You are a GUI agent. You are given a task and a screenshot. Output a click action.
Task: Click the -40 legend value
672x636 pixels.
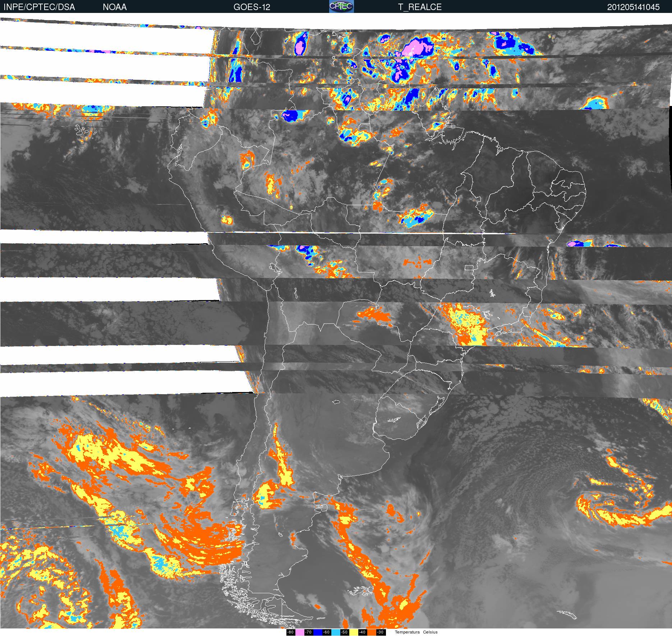click(362, 632)
